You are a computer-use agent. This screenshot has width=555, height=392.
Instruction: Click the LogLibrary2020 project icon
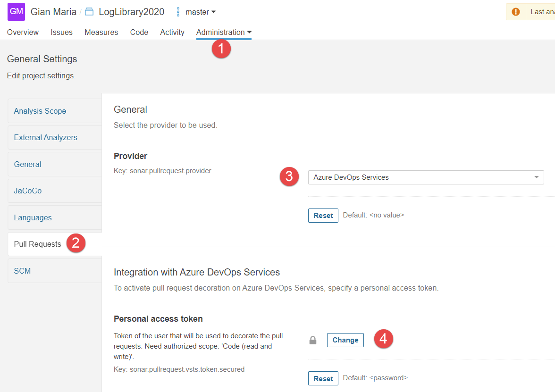click(89, 12)
